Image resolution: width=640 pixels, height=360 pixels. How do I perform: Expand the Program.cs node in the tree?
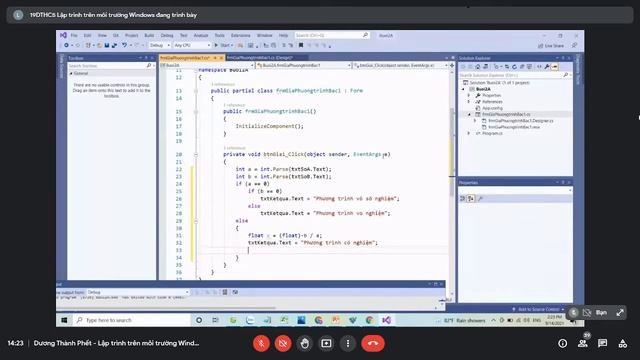click(469, 133)
